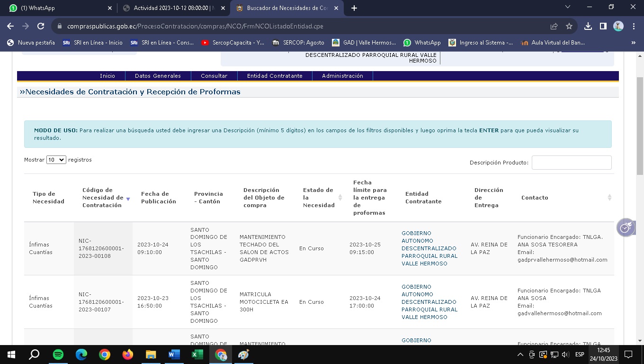
Task: Open the Entidad Contratante menu
Action: point(275,76)
